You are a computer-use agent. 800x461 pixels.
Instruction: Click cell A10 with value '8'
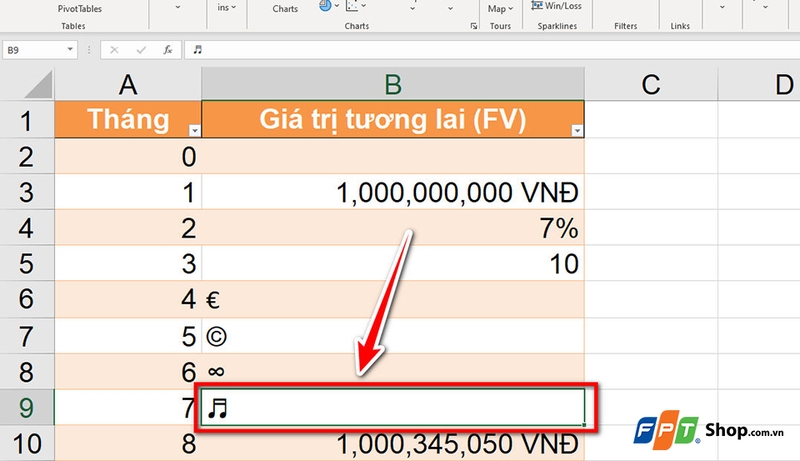coord(128,444)
